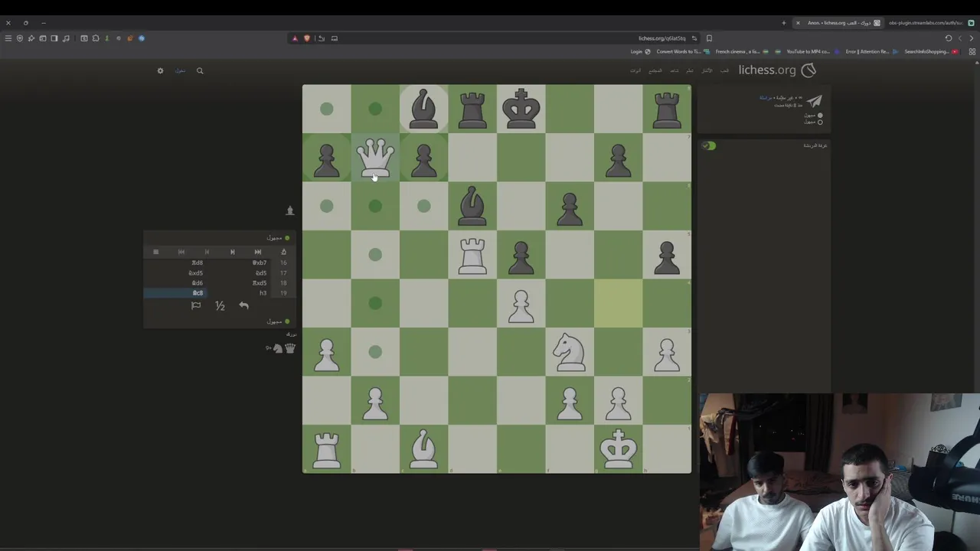Open the move list hamburger menu
The height and width of the screenshot is (551, 980).
[x=155, y=252]
